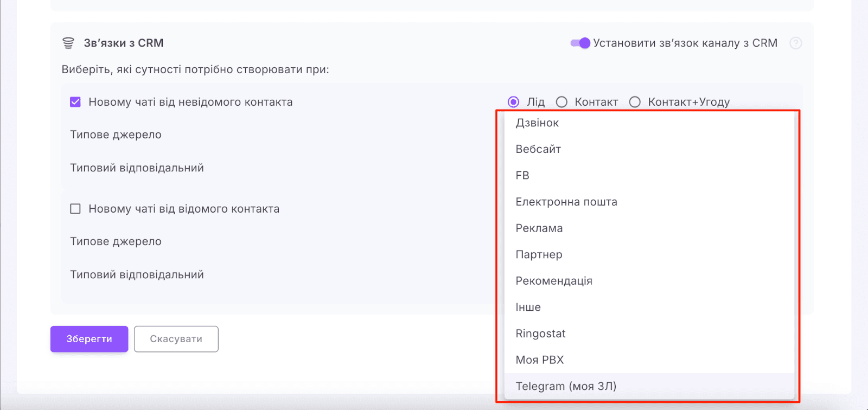Click the CRM funnel icon beside 'Зв'язки з CRM'

tap(68, 42)
